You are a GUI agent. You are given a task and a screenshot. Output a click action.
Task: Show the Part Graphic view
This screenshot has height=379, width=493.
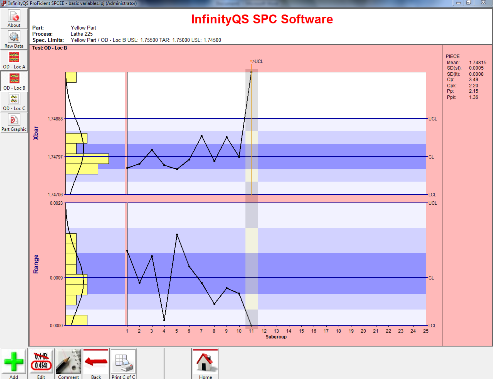(x=14, y=123)
